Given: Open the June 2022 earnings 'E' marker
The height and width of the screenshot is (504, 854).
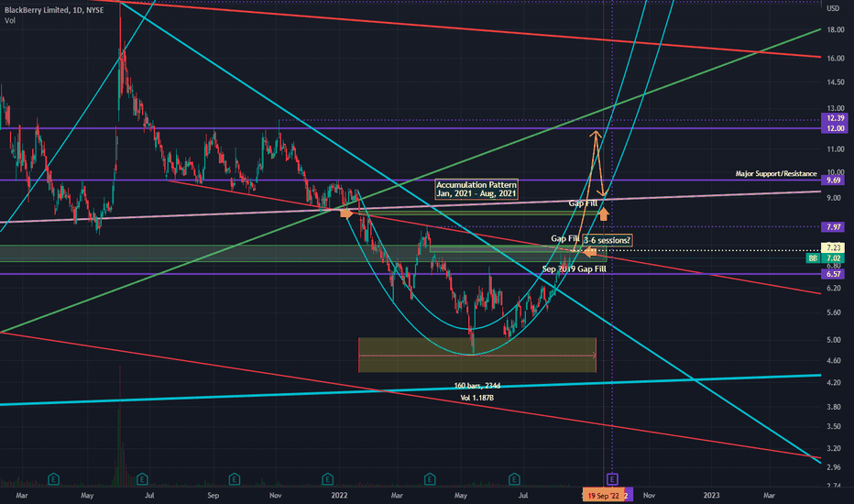Looking at the screenshot, I should 514,479.
